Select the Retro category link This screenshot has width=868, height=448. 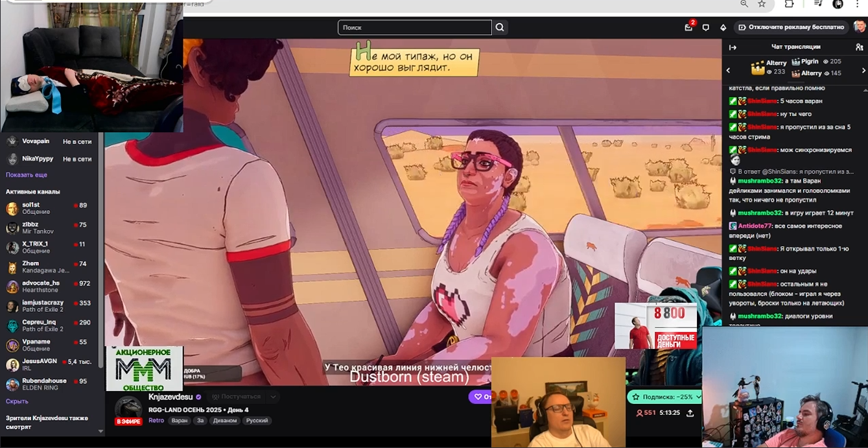tap(156, 420)
